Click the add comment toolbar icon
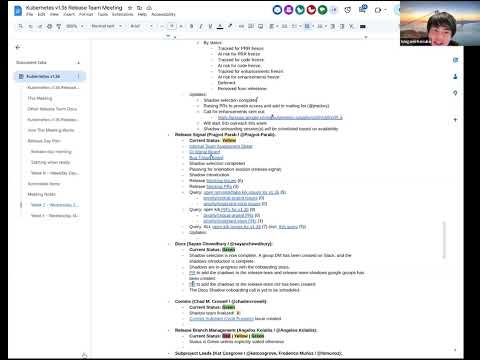Viewport: 480px width, 360px height. [x=251, y=26]
